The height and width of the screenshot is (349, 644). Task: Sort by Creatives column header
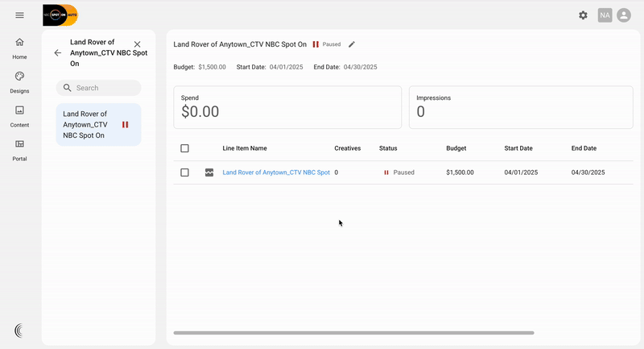(x=348, y=148)
